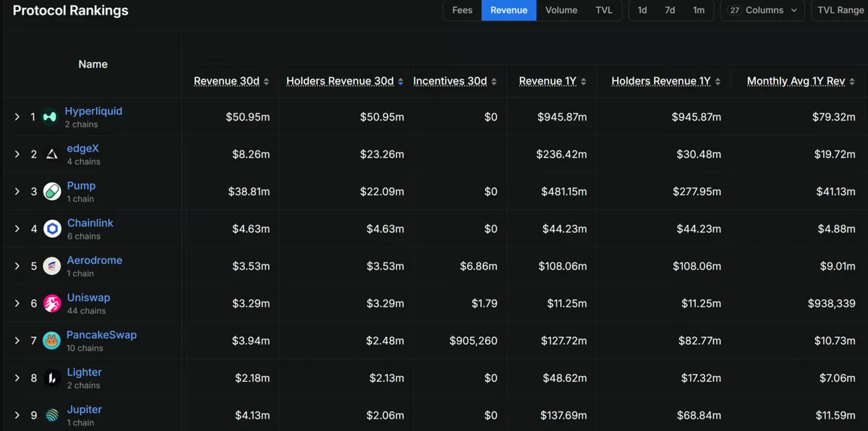Expand the edgeX row chevron
Viewport: 868px width, 431px height.
tap(17, 154)
